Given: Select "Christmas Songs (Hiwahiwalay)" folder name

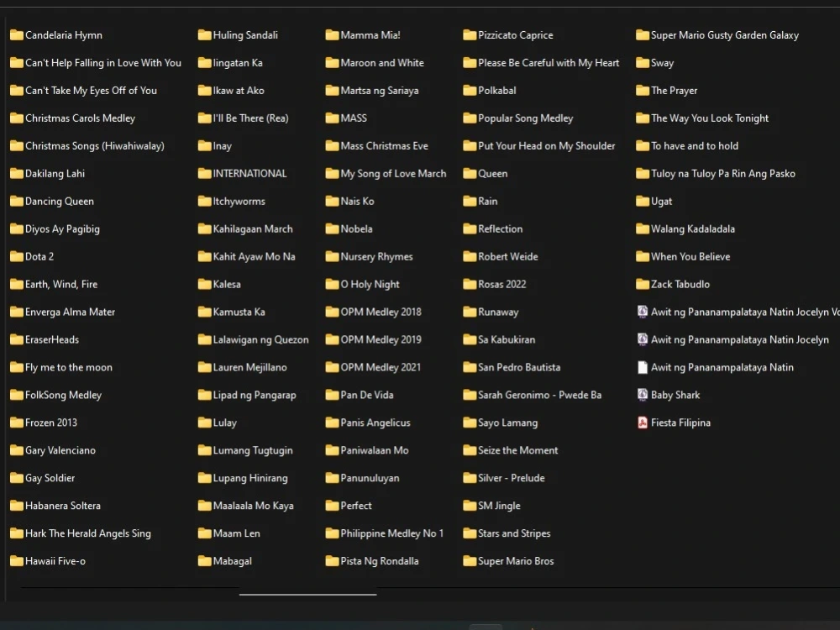Looking at the screenshot, I should point(95,145).
